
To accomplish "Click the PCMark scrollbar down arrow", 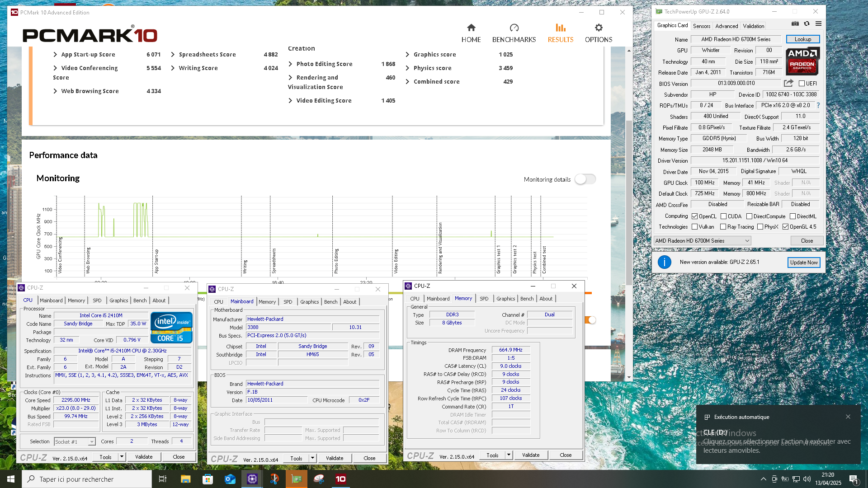I will pyautogui.click(x=629, y=377).
